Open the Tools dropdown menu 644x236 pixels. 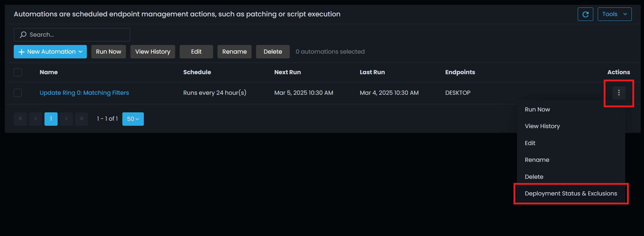tap(614, 14)
